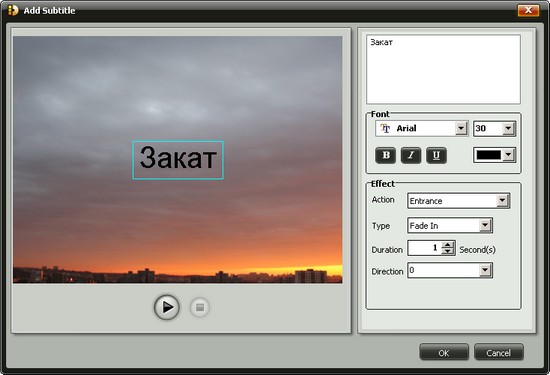Toggle Italic formatting for subtitle

point(411,155)
